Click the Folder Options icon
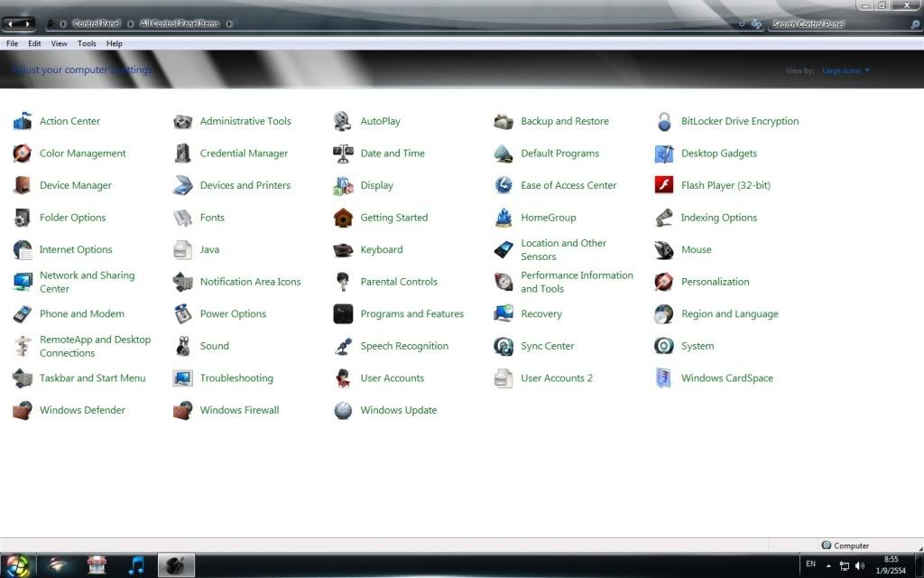This screenshot has height=578, width=924. point(23,218)
